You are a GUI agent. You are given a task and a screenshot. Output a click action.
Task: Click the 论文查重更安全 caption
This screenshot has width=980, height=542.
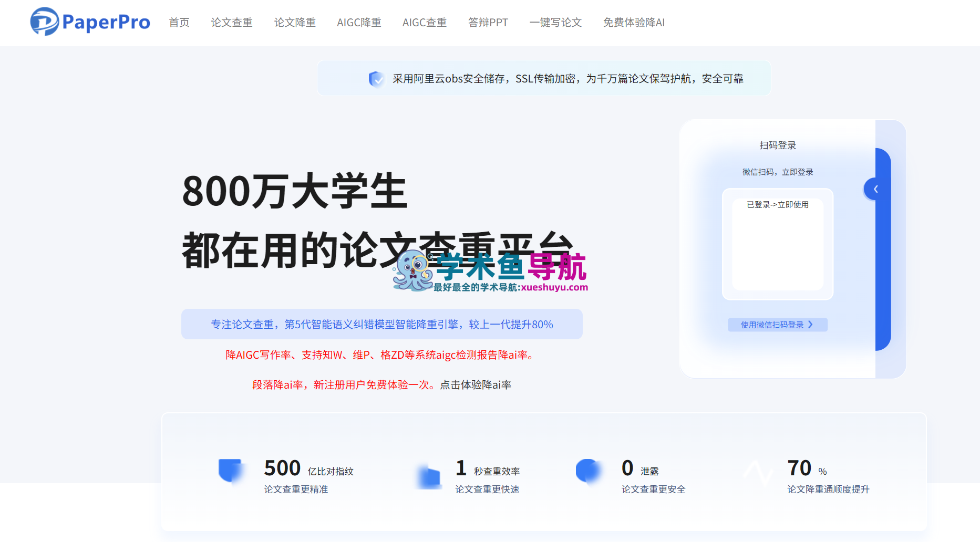654,489
